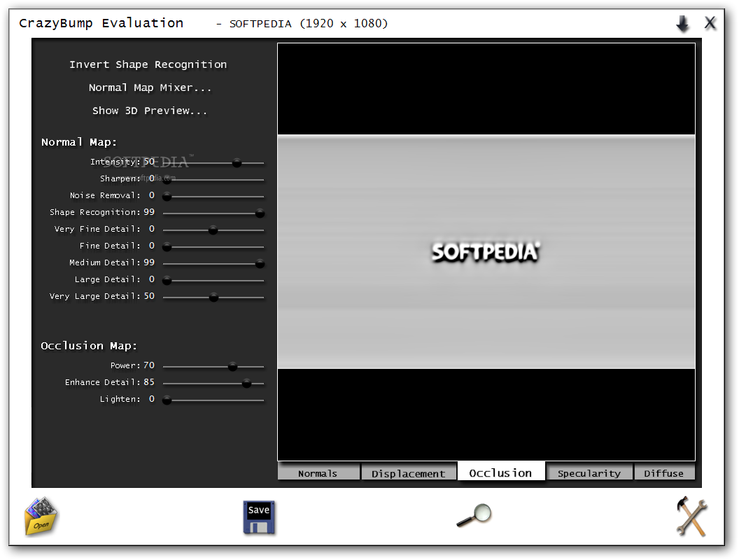Image resolution: width=739 pixels, height=560 pixels.
Task: Click the down arrow minimize icon
Action: coord(682,23)
